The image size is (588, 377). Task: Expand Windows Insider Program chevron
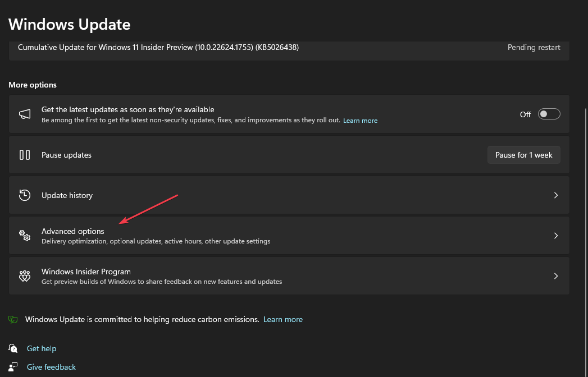556,276
